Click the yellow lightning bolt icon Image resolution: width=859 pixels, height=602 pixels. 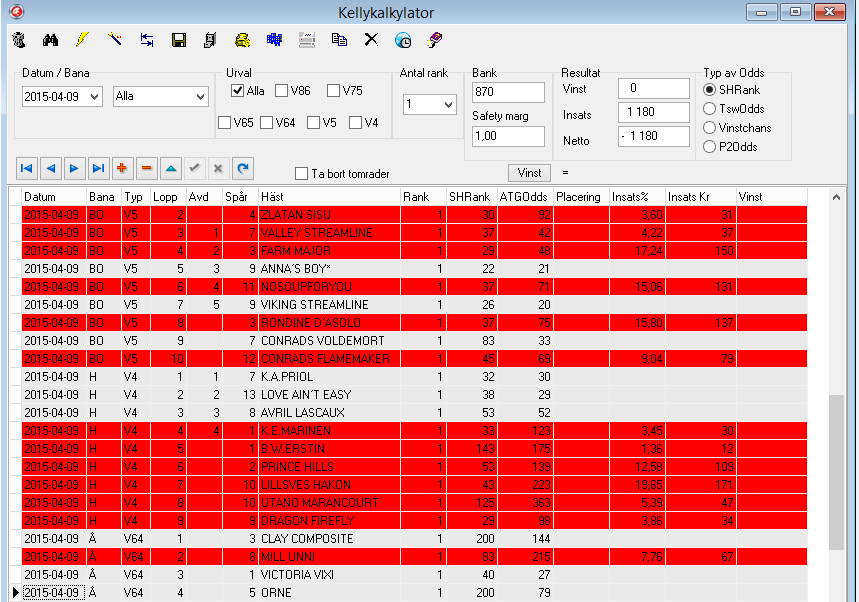pyautogui.click(x=82, y=39)
